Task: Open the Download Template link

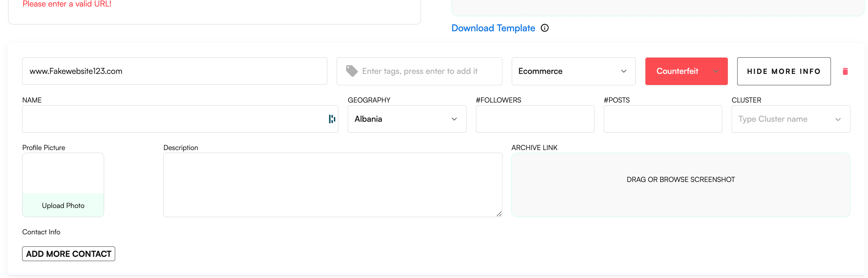Action: pyautogui.click(x=493, y=28)
